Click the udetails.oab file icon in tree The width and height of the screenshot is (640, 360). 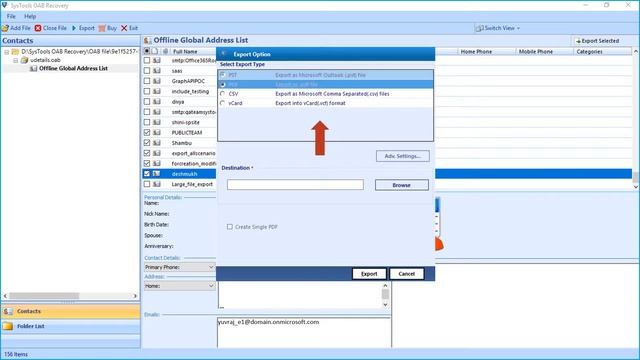(x=24, y=60)
